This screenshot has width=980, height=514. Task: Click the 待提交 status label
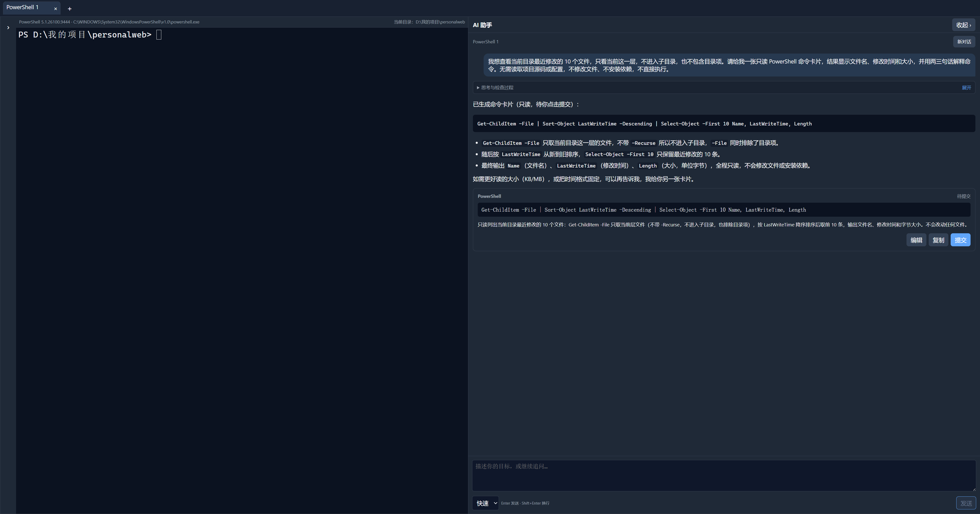click(964, 196)
